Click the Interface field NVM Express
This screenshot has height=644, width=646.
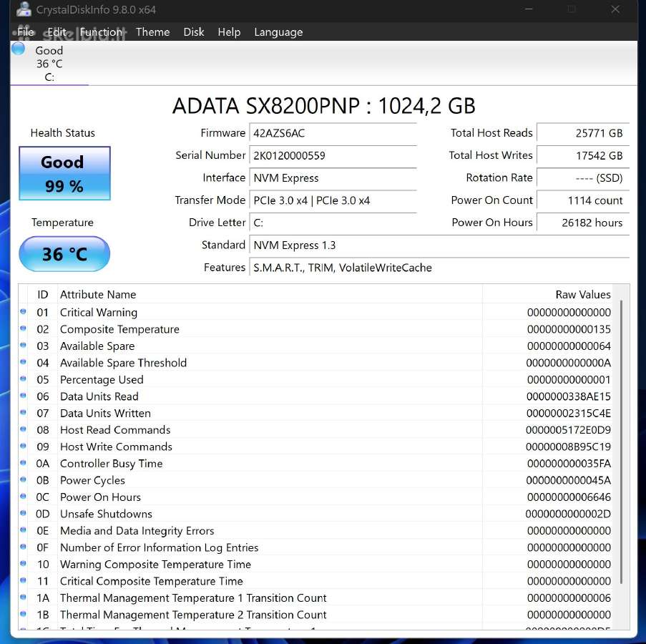pos(333,178)
